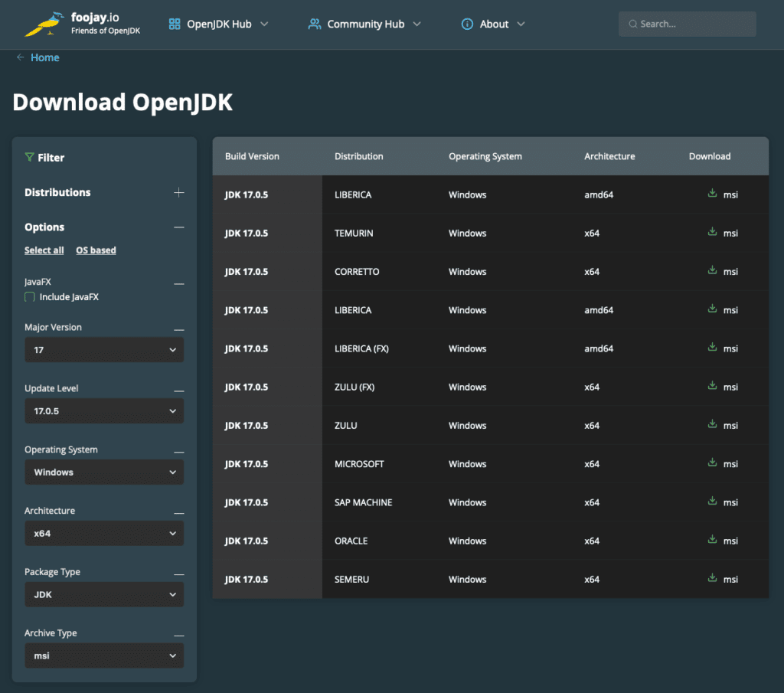Collapse the Operating System filter section

tap(179, 452)
